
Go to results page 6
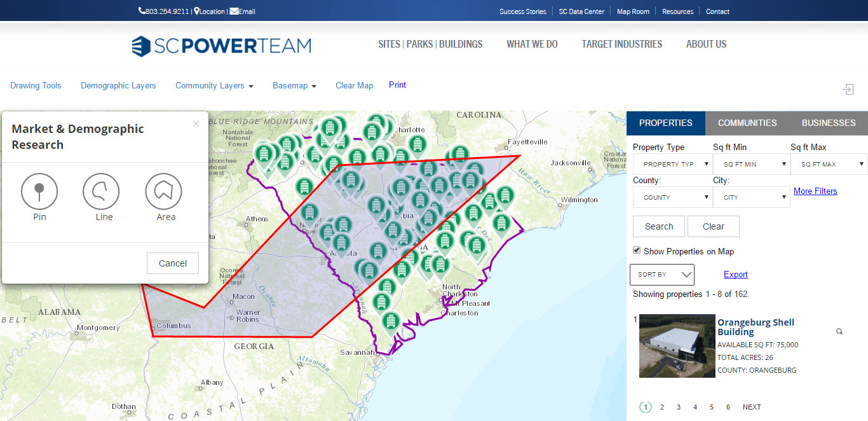(x=728, y=407)
